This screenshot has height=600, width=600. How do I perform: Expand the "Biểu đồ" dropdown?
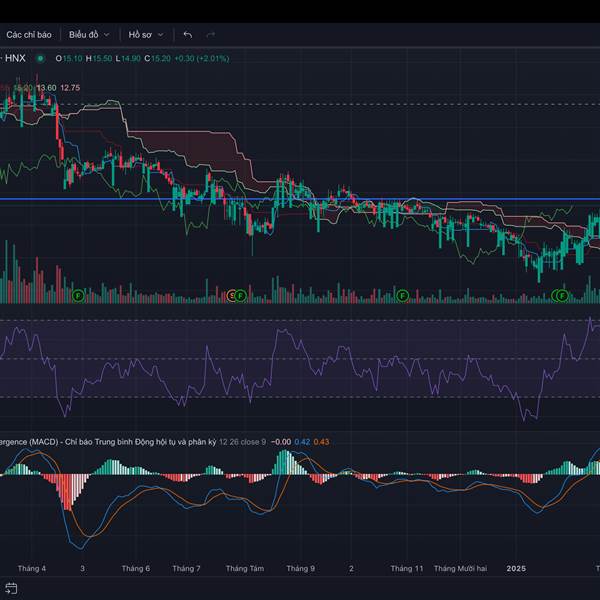click(89, 34)
